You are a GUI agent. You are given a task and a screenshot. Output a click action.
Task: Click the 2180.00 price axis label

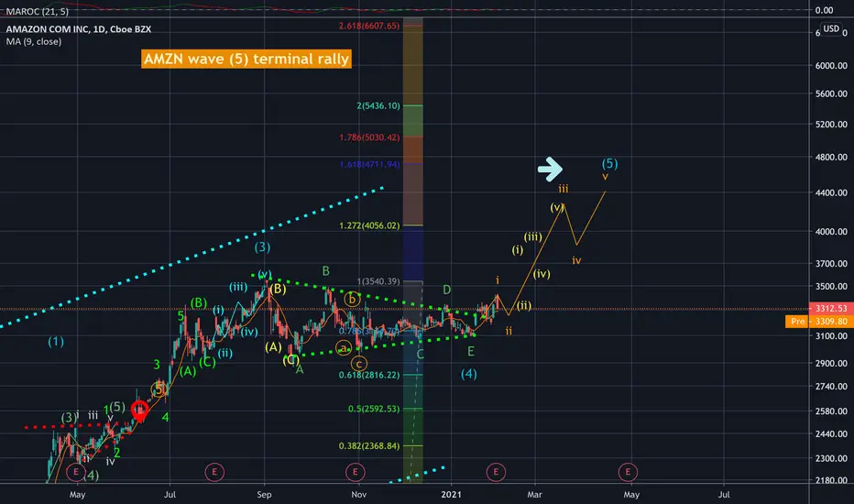click(x=831, y=480)
